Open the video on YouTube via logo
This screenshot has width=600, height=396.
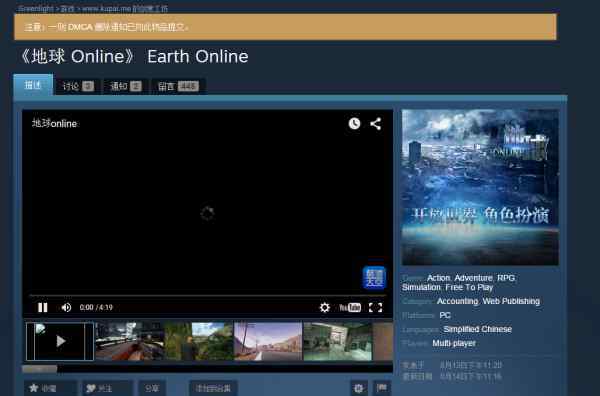(350, 307)
